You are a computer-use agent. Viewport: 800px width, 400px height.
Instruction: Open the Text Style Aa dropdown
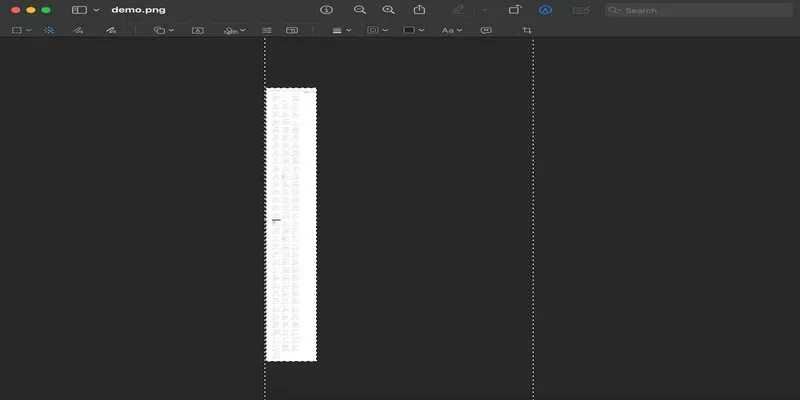click(452, 30)
